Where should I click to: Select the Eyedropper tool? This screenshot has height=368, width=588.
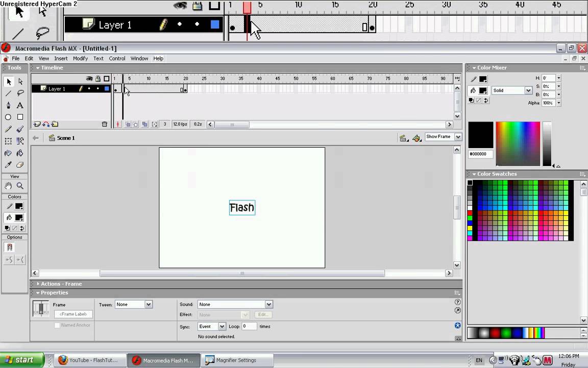pos(9,165)
